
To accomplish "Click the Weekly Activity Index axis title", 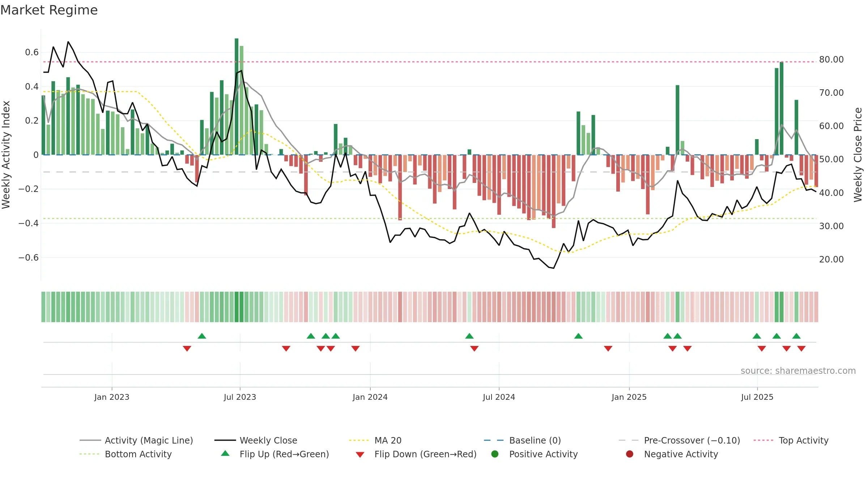I will [6, 155].
